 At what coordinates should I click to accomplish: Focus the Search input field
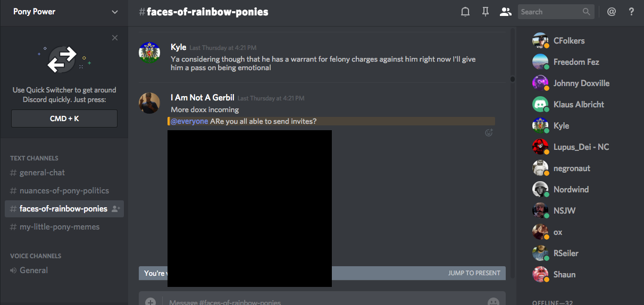550,12
